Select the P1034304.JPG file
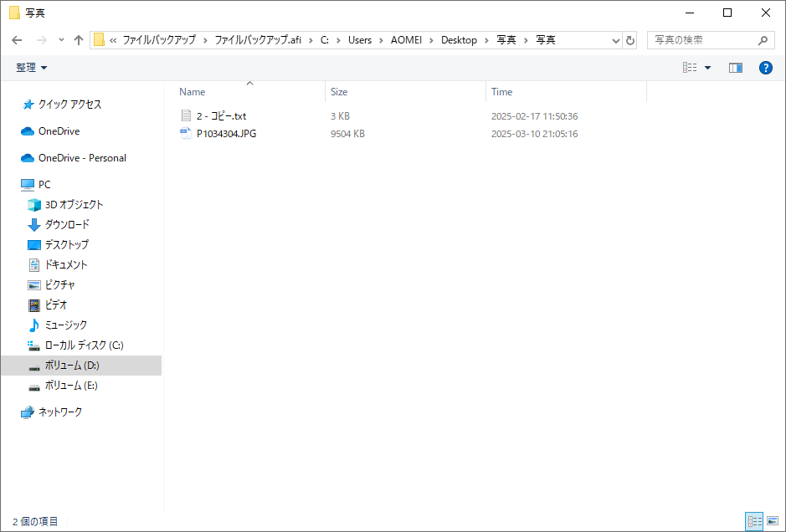The image size is (786, 532). tap(226, 134)
